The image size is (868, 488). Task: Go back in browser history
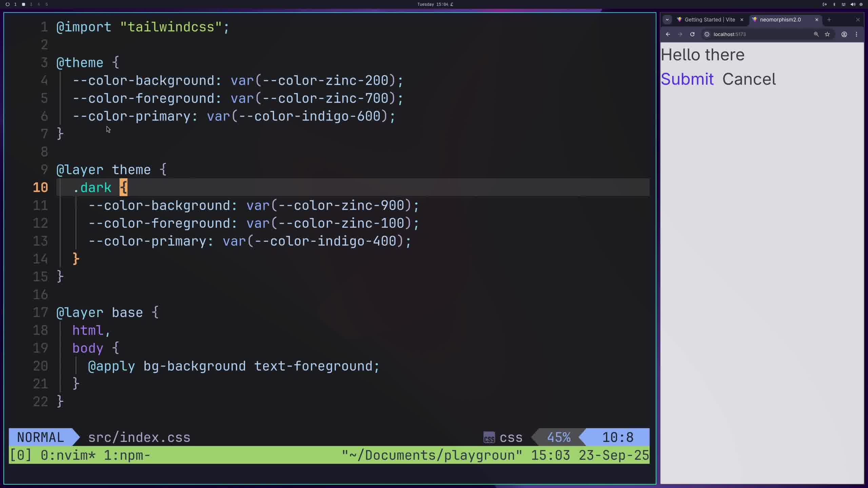pos(668,34)
